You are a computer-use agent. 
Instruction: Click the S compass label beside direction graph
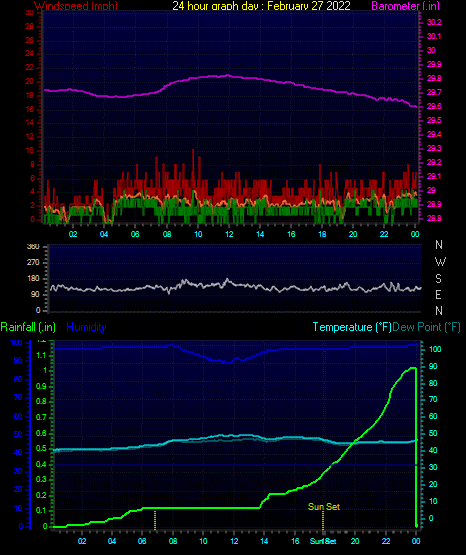point(438,279)
